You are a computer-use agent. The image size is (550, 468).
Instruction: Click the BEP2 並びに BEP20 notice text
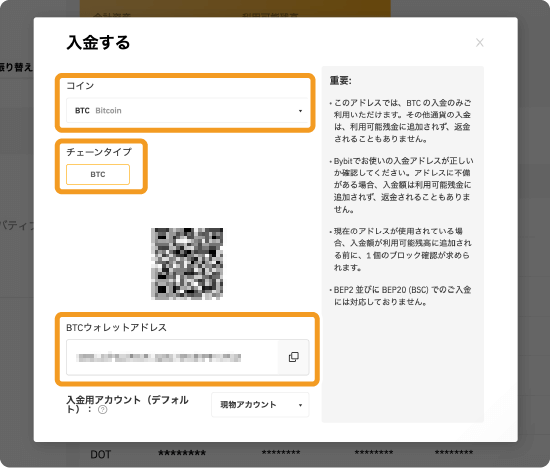click(x=402, y=296)
